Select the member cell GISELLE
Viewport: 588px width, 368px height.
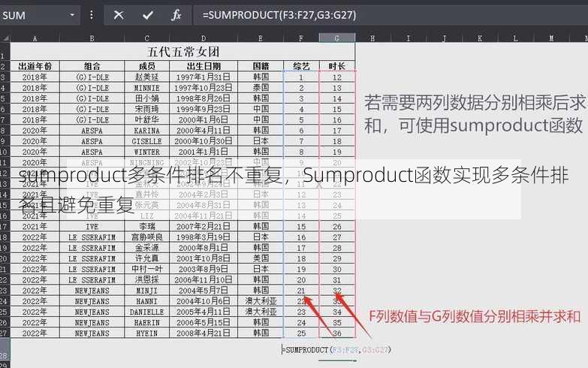click(x=146, y=141)
